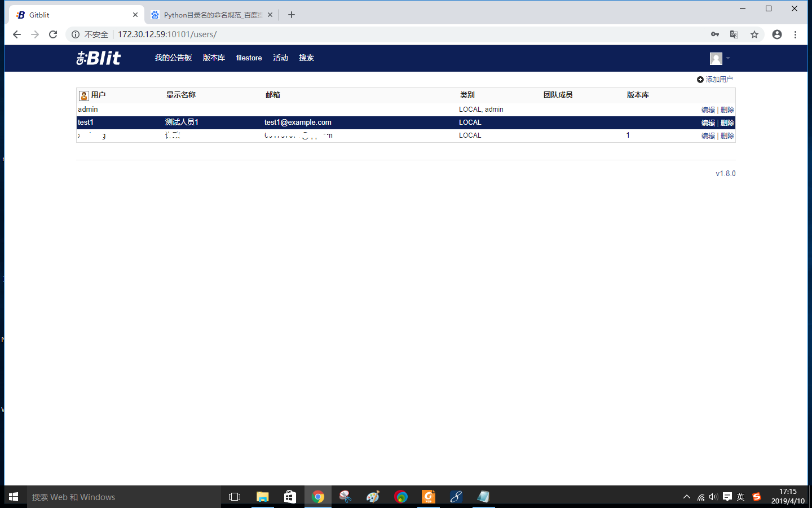The height and width of the screenshot is (508, 812).
Task: Click the v1.8.0 version link
Action: click(x=725, y=173)
